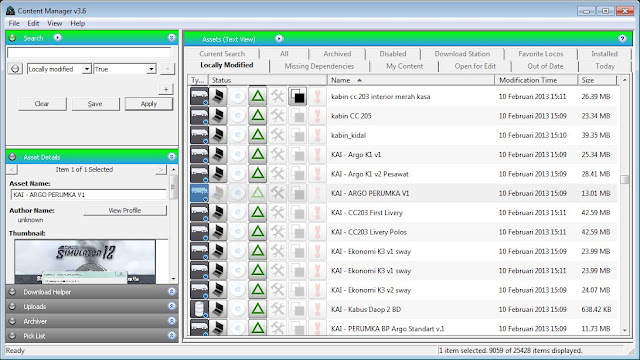Click the plus add-filter button
Screen dimensions: 640x360
click(166, 89)
